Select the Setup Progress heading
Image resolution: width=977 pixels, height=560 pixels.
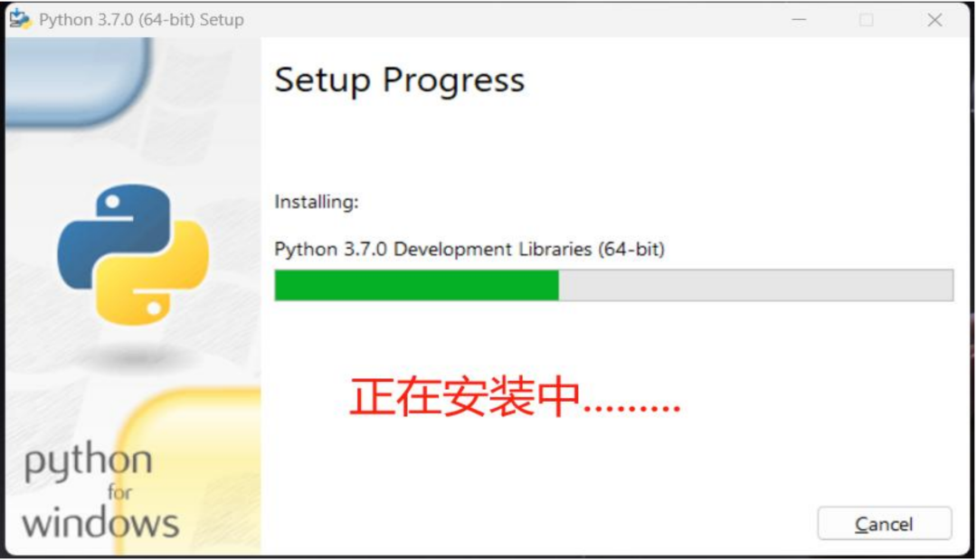[400, 81]
